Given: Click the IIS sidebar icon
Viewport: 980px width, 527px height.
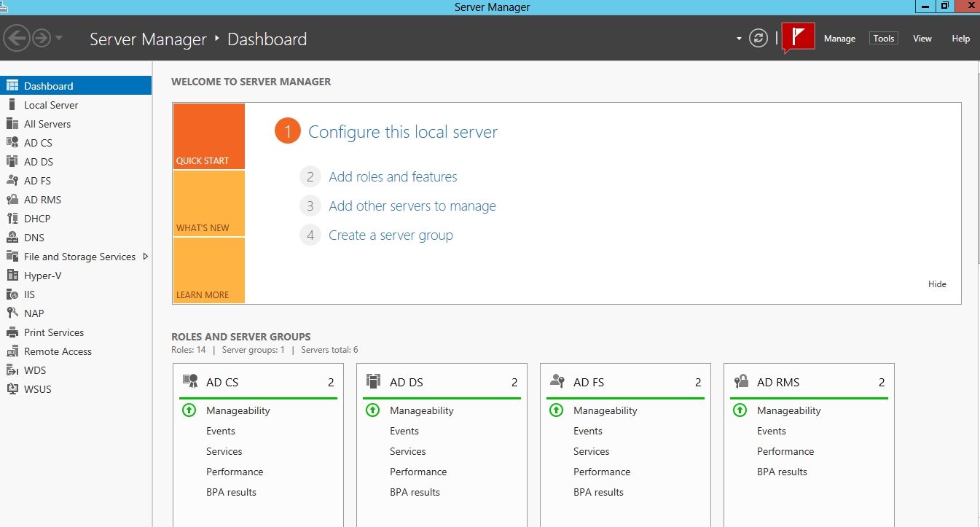Looking at the screenshot, I should 12,294.
